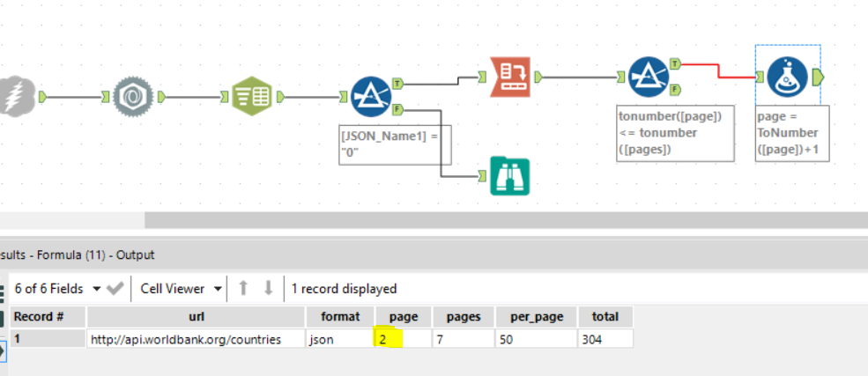868x376 pixels.
Task: Select the highlighted page value 2
Action: (x=404, y=339)
